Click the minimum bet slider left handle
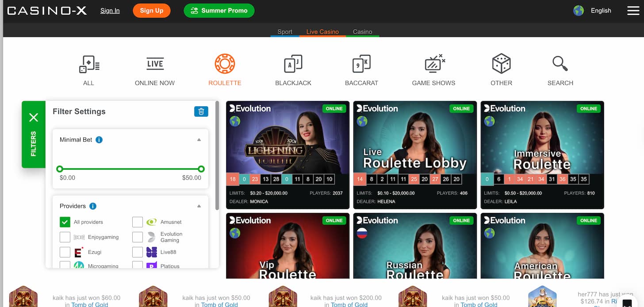Screen dimensions: 644x307 point(60,169)
